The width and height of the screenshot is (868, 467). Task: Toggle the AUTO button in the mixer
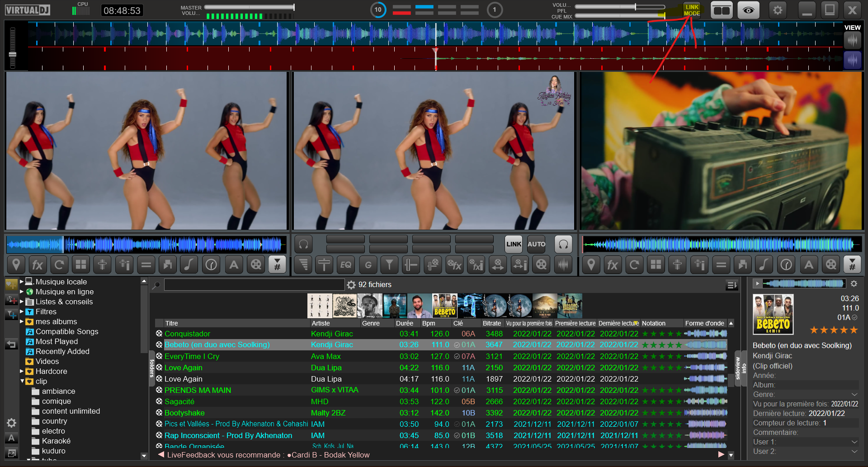pyautogui.click(x=536, y=245)
